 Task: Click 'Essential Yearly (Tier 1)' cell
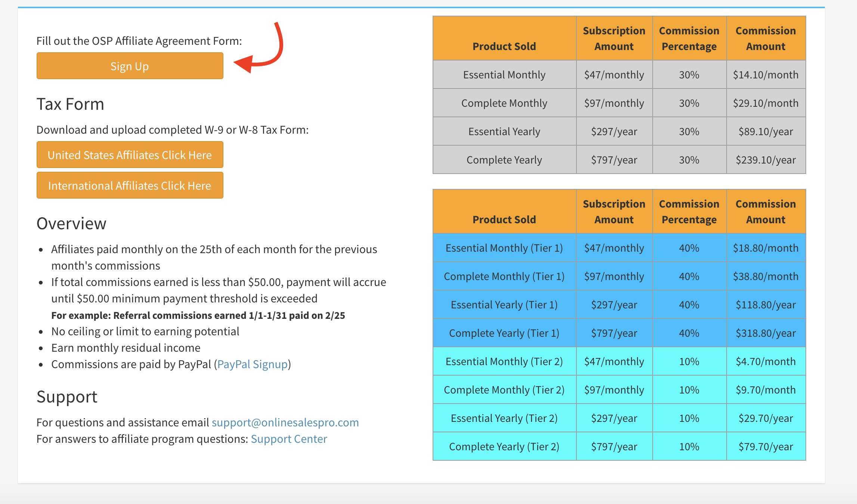(x=504, y=305)
